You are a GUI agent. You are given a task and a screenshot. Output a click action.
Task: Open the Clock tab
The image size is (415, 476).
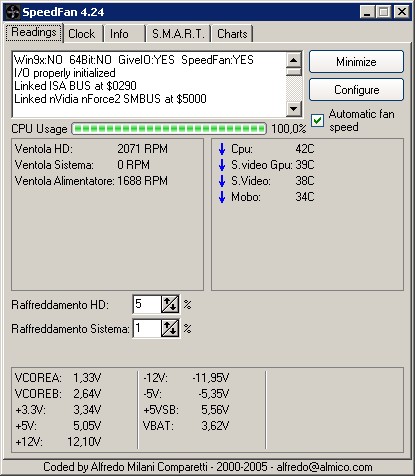coord(82,34)
